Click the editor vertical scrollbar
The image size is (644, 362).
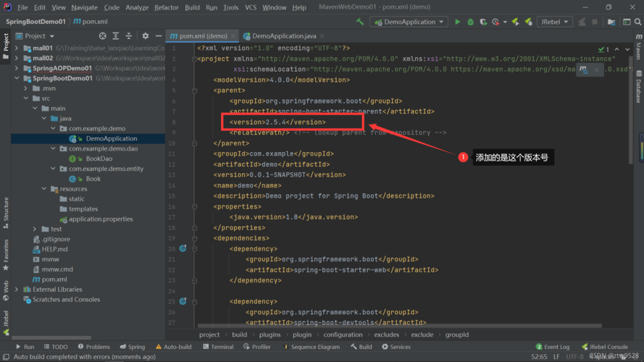(631, 103)
